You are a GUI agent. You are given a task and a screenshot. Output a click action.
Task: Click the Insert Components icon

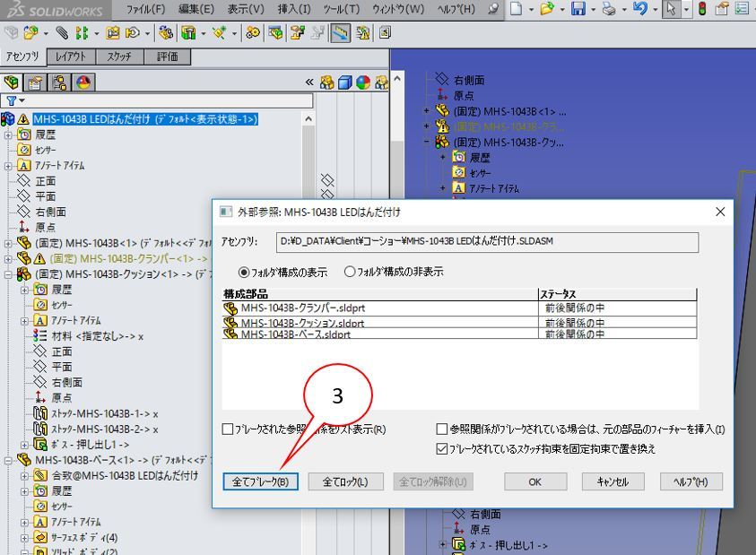pyautogui.click(x=30, y=33)
